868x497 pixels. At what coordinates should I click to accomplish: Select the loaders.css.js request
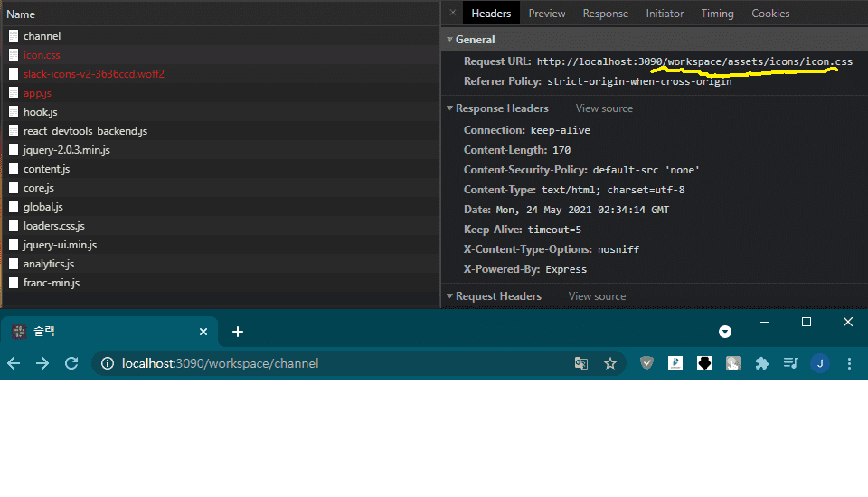[221, 226]
